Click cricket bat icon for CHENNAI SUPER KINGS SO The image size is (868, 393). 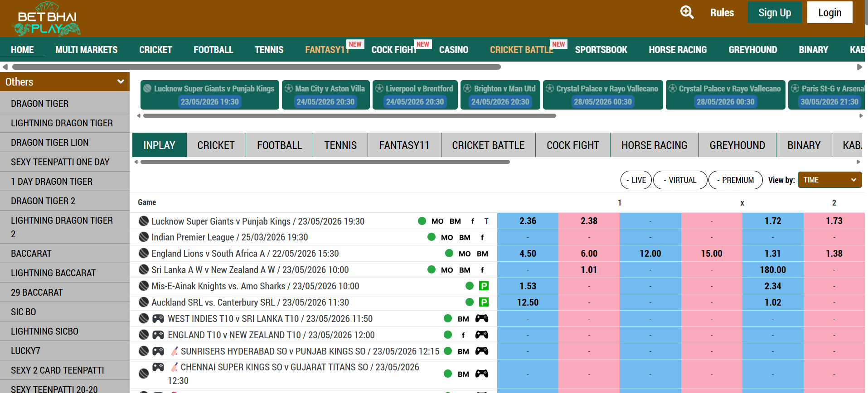(174, 367)
